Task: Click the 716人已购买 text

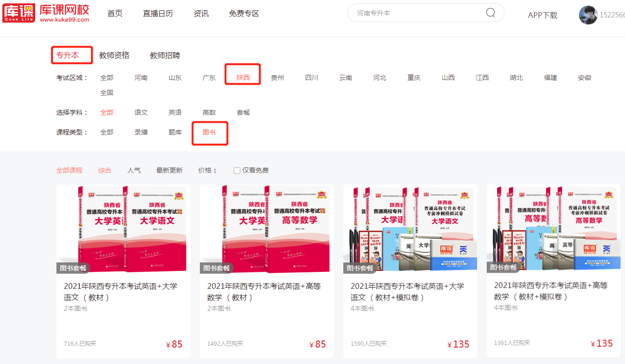Action: coord(80,344)
